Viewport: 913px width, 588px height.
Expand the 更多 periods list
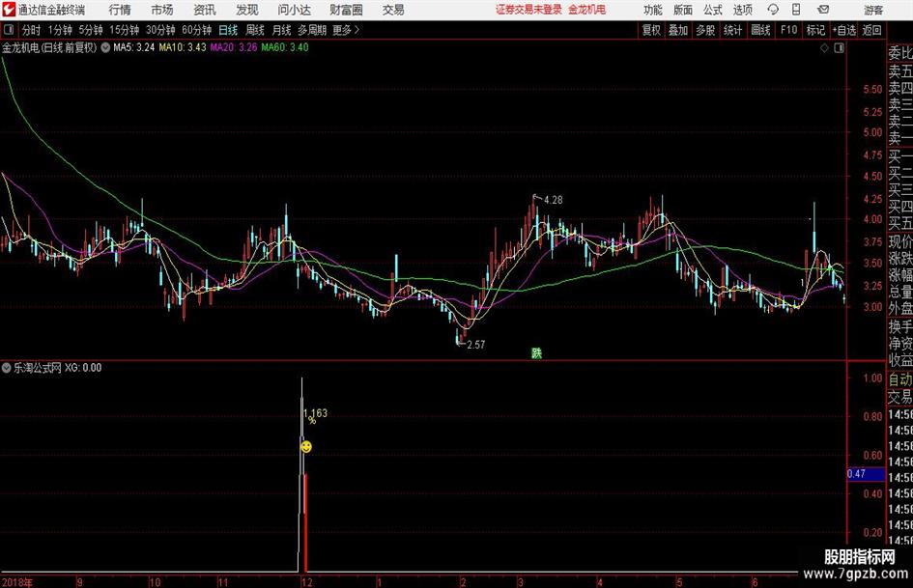tap(346, 30)
